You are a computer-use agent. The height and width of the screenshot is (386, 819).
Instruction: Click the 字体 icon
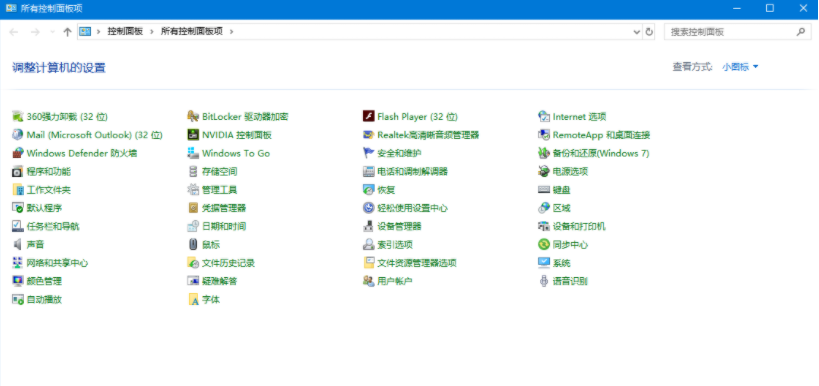coord(193,299)
